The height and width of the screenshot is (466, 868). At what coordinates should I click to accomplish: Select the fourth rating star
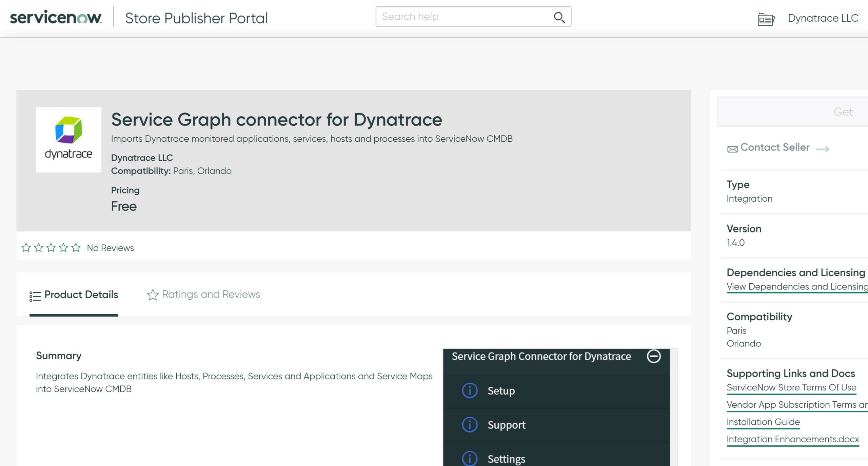[63, 247]
